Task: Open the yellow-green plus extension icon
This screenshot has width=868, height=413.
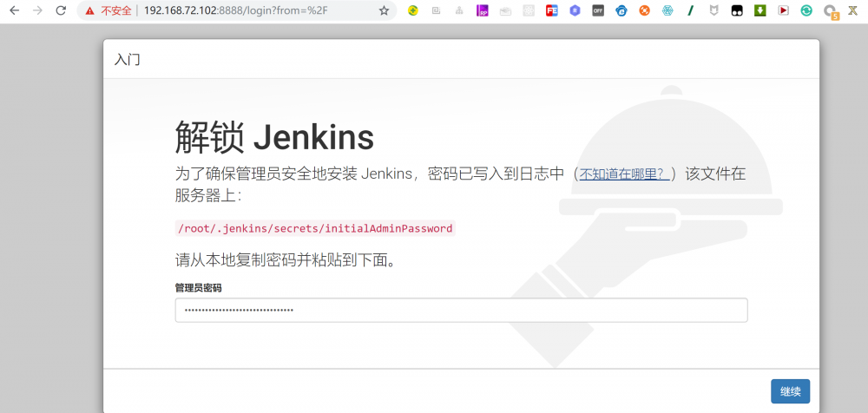Action: (x=413, y=10)
